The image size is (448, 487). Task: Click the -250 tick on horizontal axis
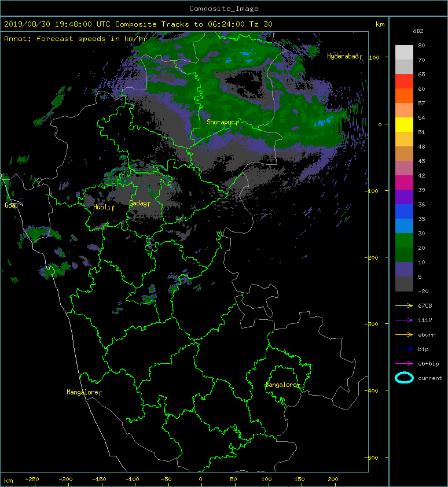pos(32,479)
